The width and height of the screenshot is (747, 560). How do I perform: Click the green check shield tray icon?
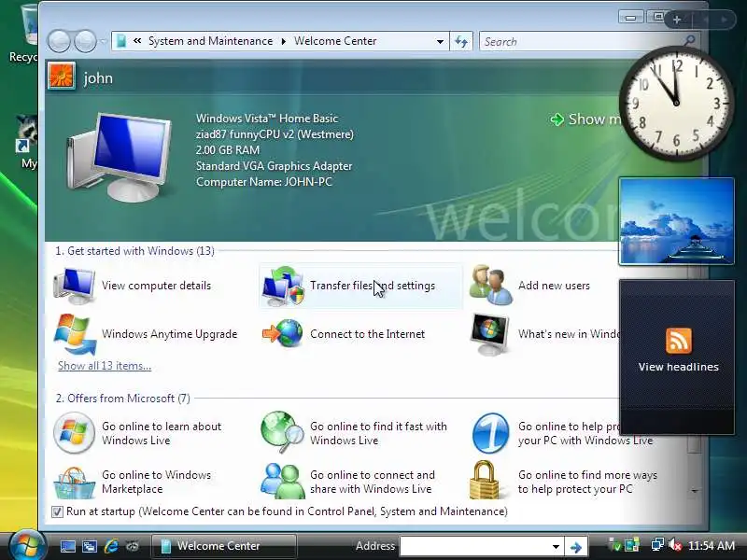coord(615,545)
